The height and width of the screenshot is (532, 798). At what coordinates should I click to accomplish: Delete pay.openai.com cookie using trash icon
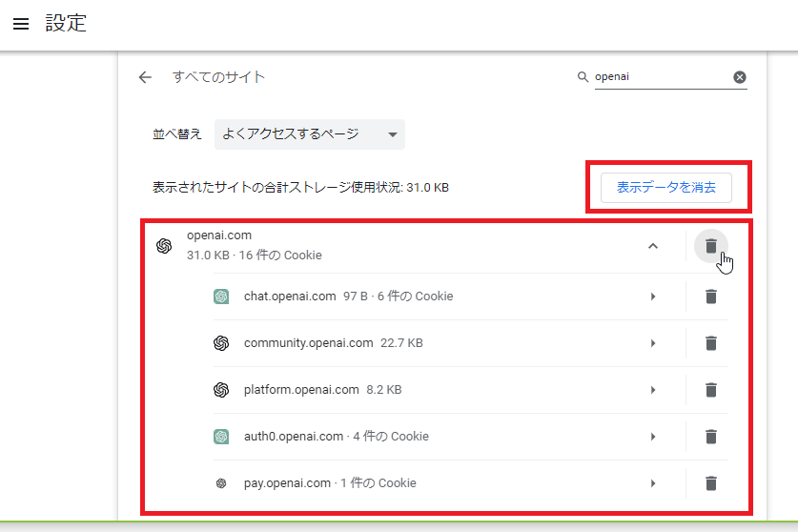(710, 483)
